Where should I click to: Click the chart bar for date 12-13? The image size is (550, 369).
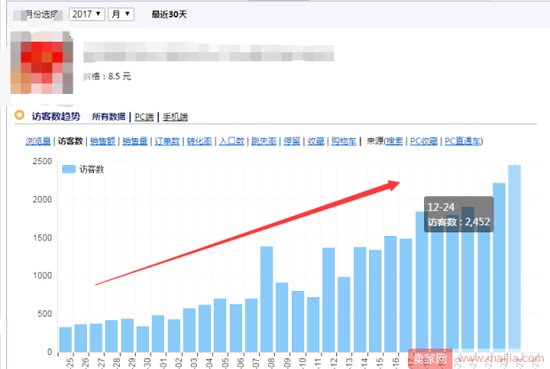(x=344, y=315)
